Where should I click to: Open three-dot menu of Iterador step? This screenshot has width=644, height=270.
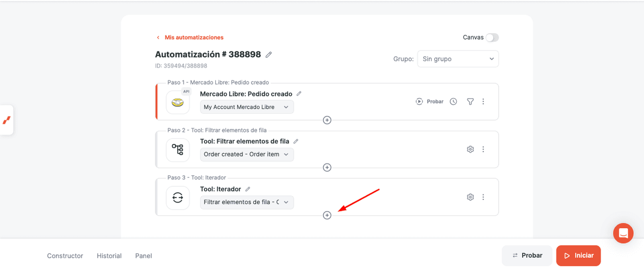click(x=483, y=197)
